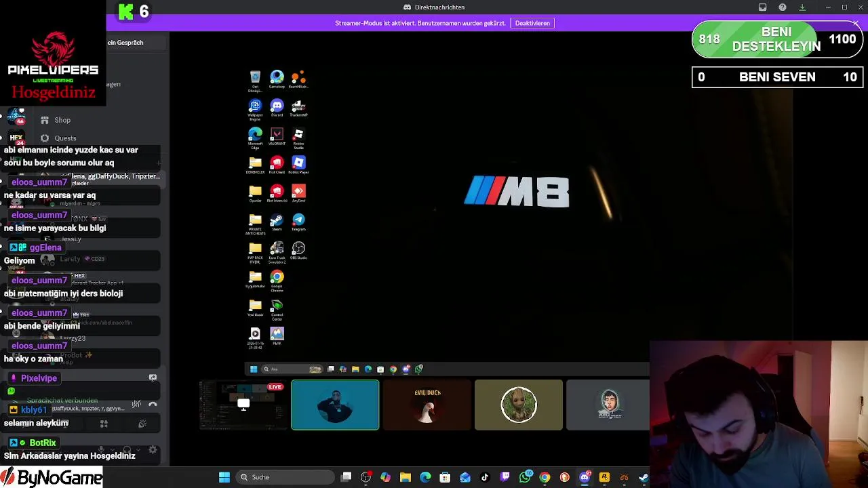The width and height of the screenshot is (868, 488).
Task: Open the Oyunlar folder
Action: coord(255,194)
